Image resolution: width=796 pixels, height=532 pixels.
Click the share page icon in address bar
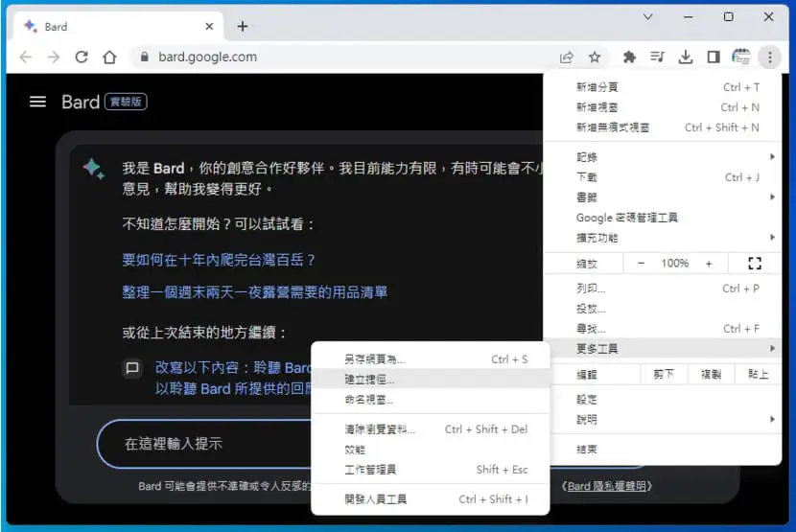click(x=567, y=57)
